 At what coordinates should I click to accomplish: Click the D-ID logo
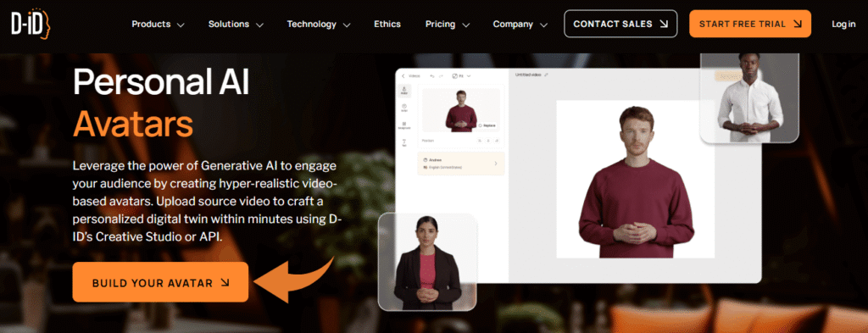31,24
